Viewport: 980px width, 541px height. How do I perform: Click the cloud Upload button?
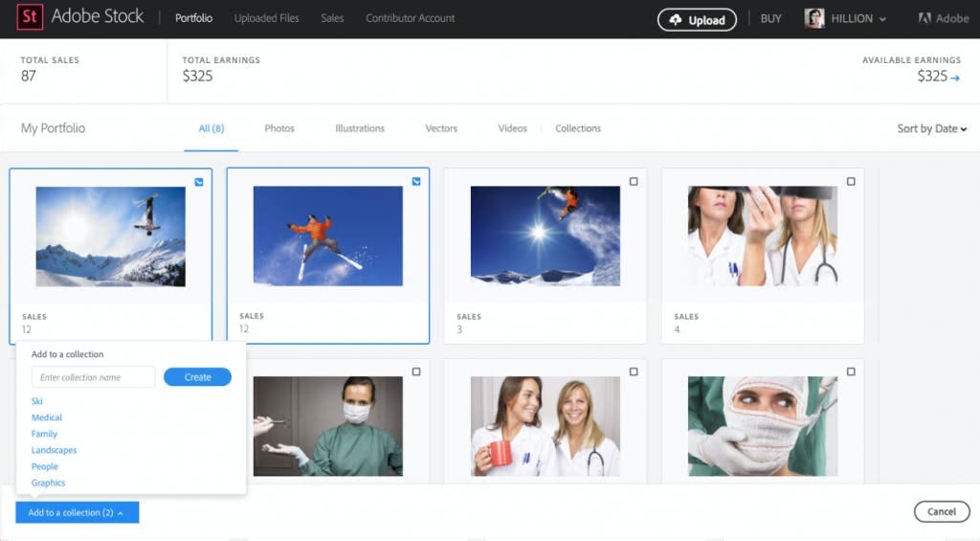tap(697, 20)
